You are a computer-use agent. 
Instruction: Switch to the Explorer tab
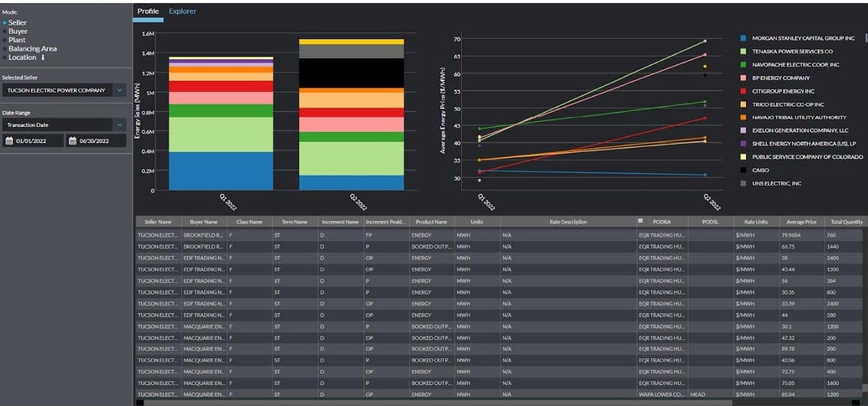[x=183, y=11]
